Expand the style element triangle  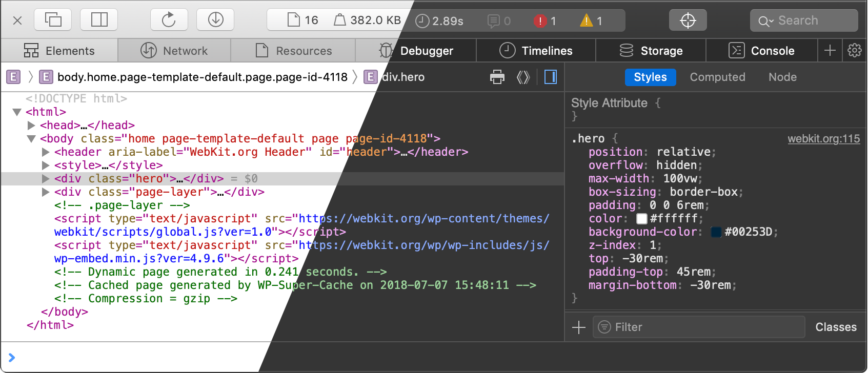point(46,165)
